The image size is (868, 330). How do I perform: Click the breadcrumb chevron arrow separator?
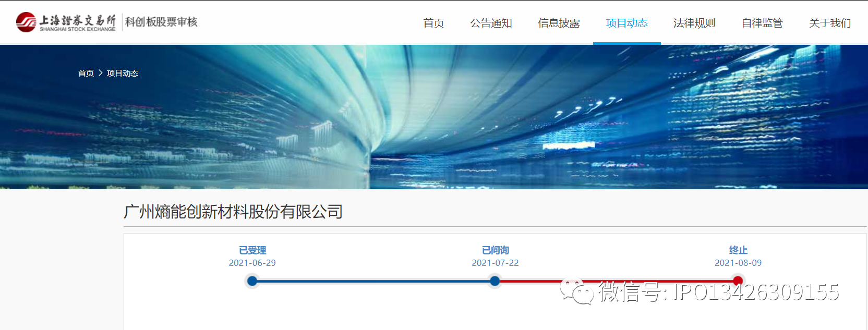coord(101,73)
